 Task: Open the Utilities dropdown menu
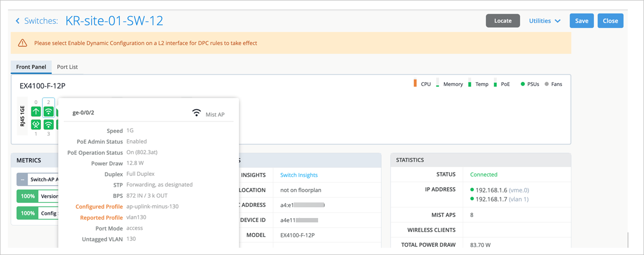[x=544, y=21]
